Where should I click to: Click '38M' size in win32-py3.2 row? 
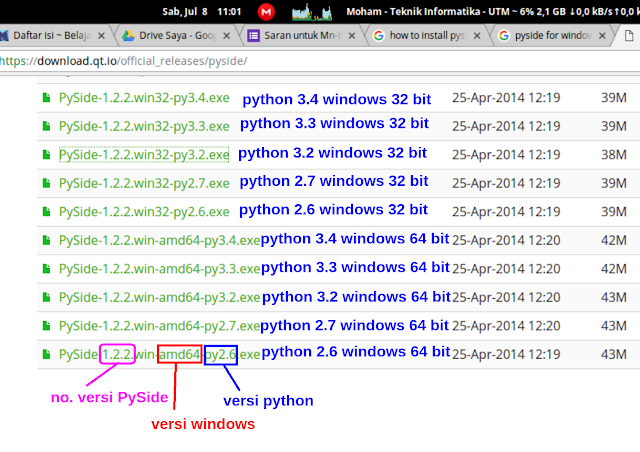(x=613, y=155)
